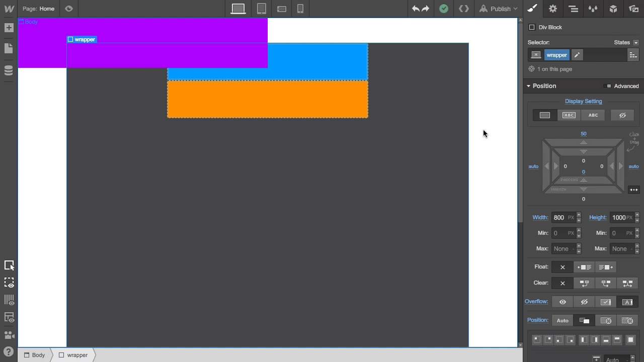Switch to the Navigator tab
Viewport: 644px width, 362px height.
(573, 9)
